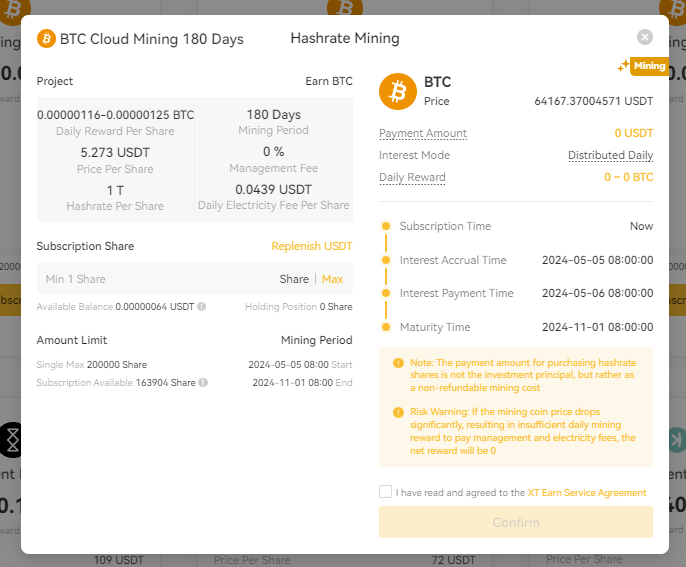Close the BTC Cloud Mining dialog

coord(645,37)
